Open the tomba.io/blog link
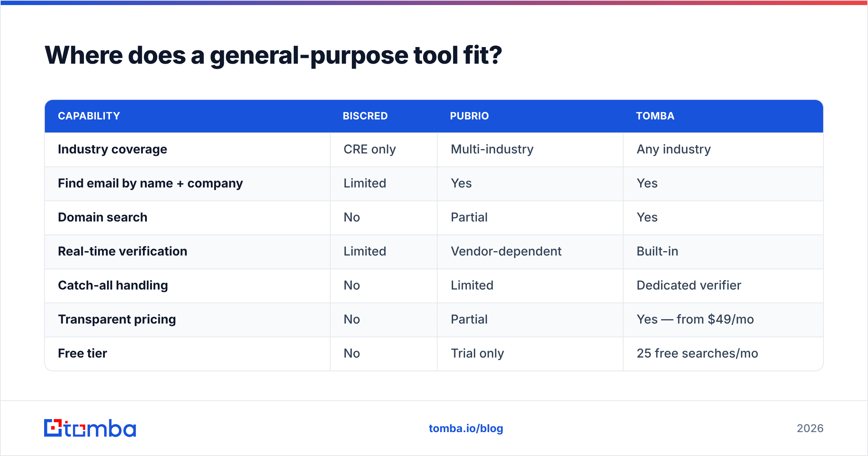This screenshot has width=868, height=456. pos(466,428)
